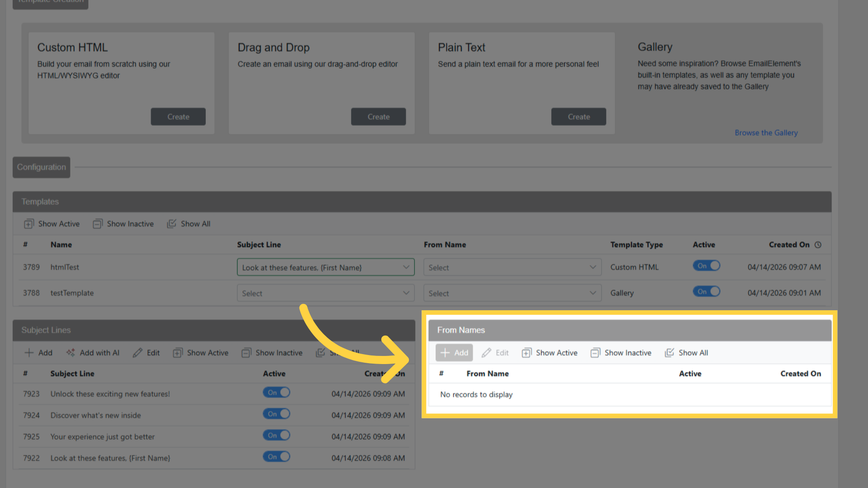Open testTemplate Subject Line Select dropdown

tap(326, 293)
